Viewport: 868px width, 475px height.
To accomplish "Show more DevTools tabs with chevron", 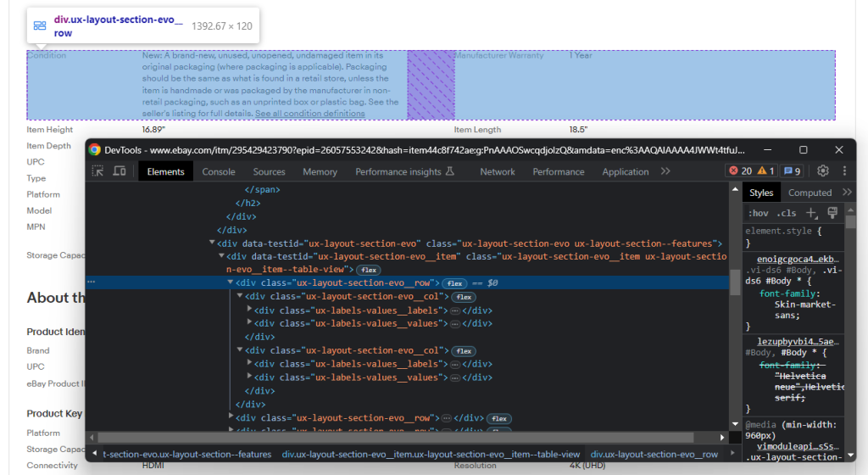I will pyautogui.click(x=665, y=171).
